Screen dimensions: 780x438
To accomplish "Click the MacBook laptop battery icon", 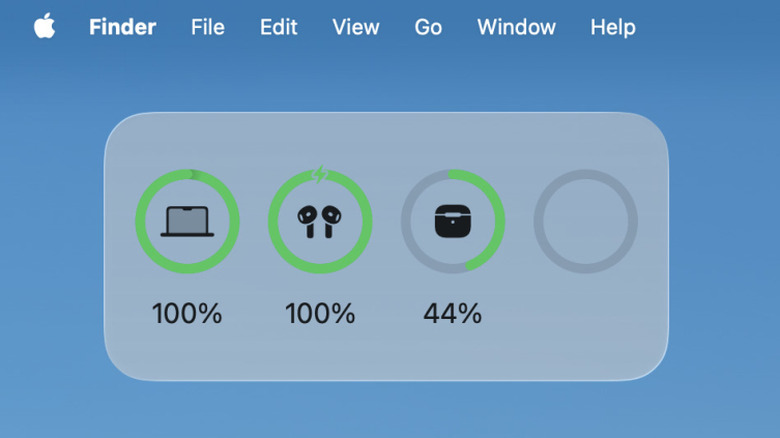I will [187, 221].
